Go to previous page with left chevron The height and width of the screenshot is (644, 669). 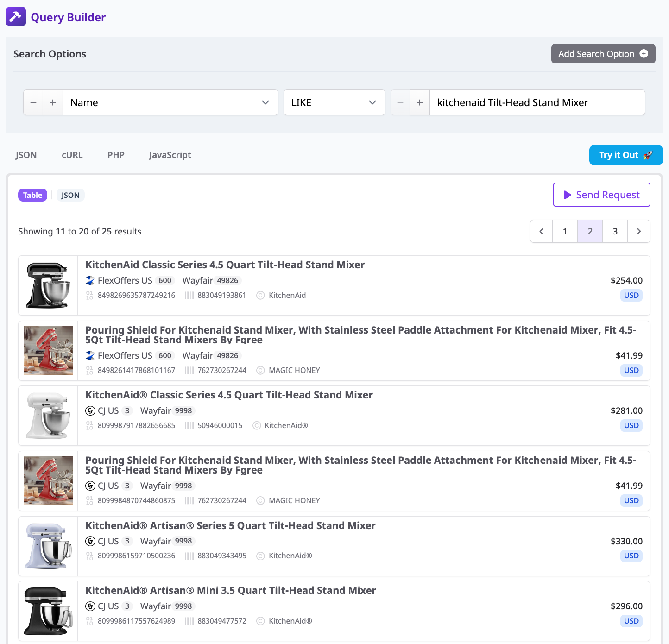pos(541,231)
